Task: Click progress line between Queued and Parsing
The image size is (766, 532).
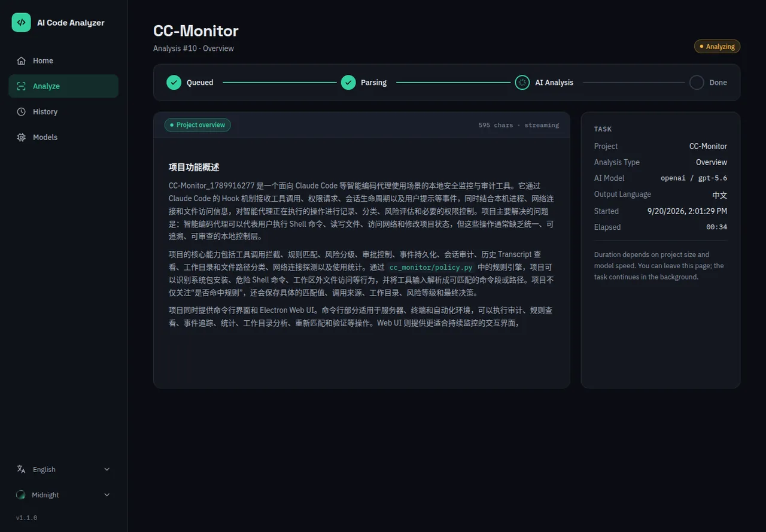Action: coord(279,83)
